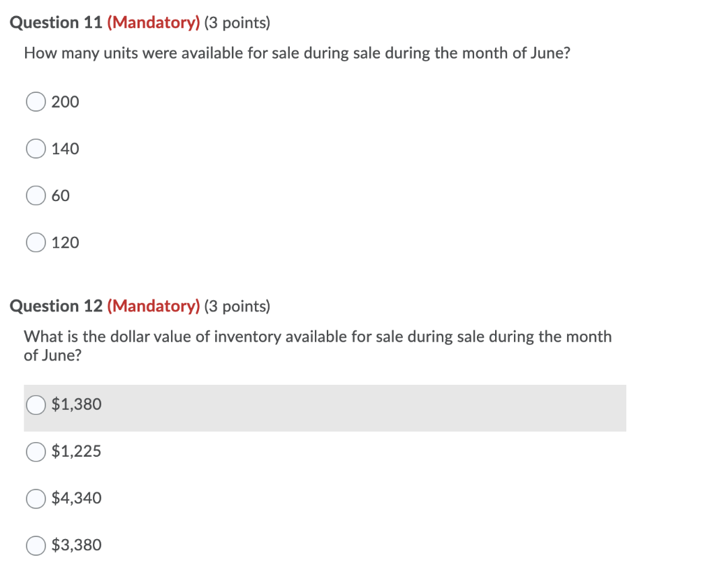Click the '$3,380' answer label text

[x=76, y=545]
